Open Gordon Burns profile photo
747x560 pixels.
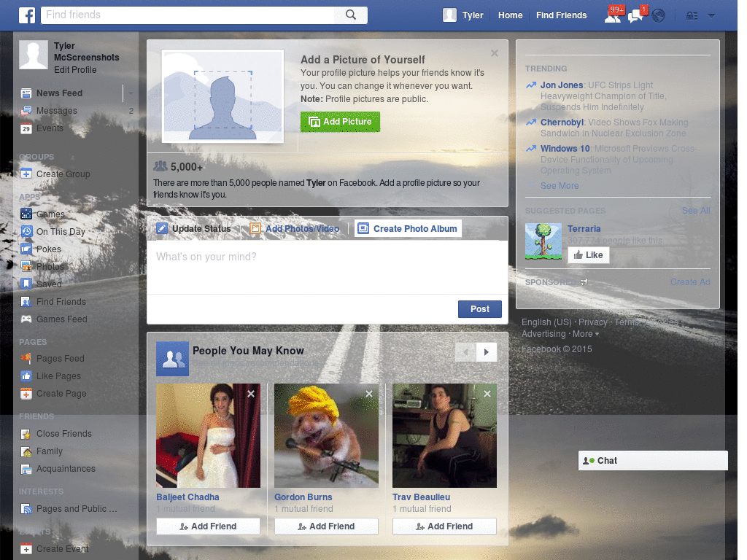326,436
